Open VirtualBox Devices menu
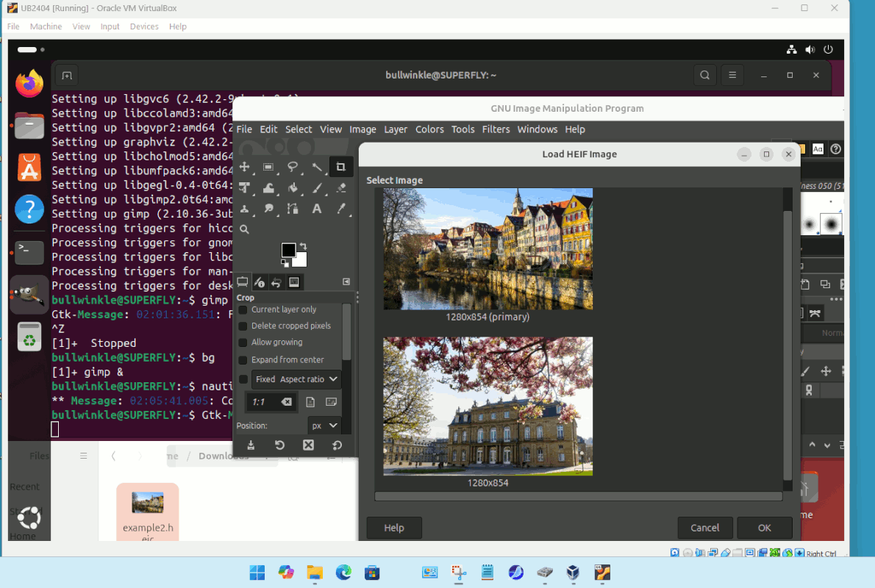Viewport: 875px width, 588px height. 144,26
